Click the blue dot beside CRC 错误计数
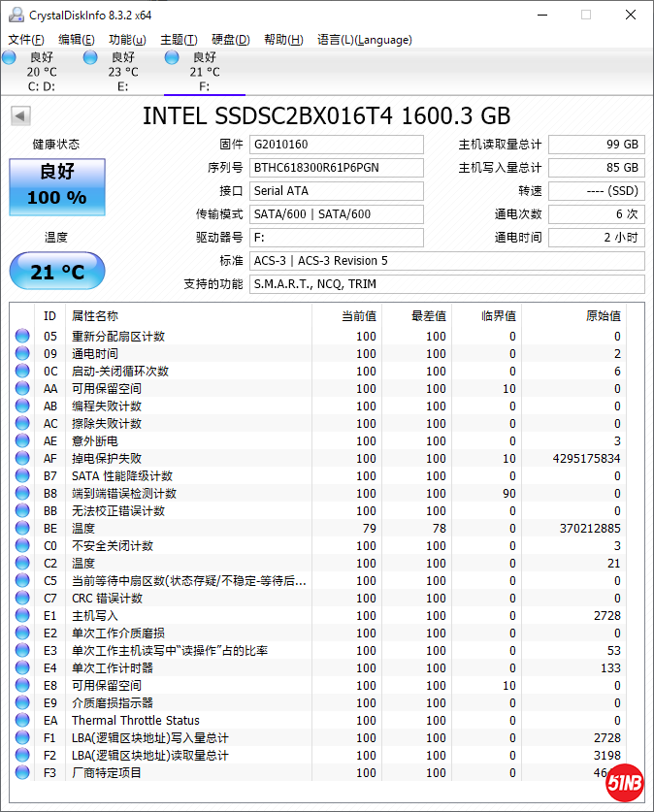The height and width of the screenshot is (812, 654). click(22, 598)
